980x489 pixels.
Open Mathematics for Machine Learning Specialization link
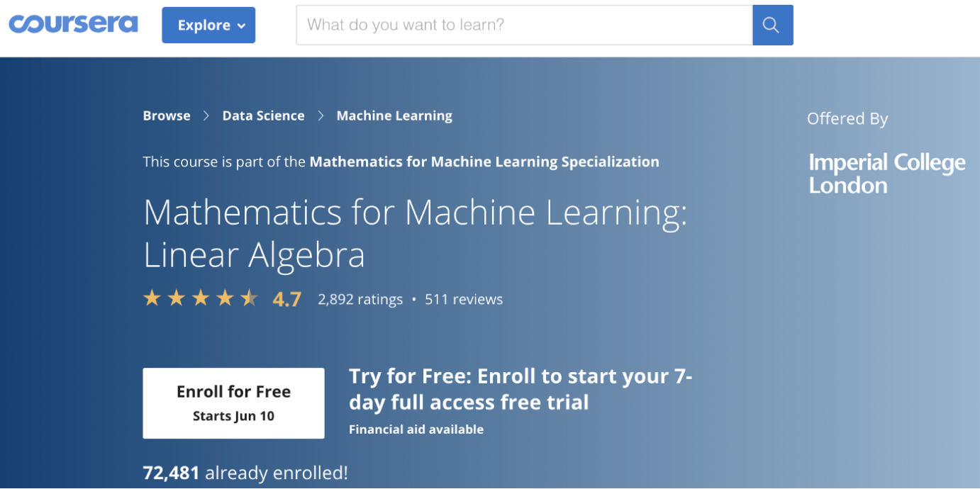[484, 162]
